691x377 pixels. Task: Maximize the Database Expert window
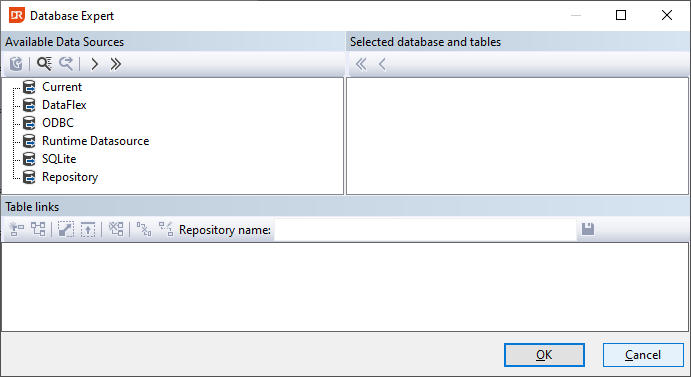(x=621, y=15)
